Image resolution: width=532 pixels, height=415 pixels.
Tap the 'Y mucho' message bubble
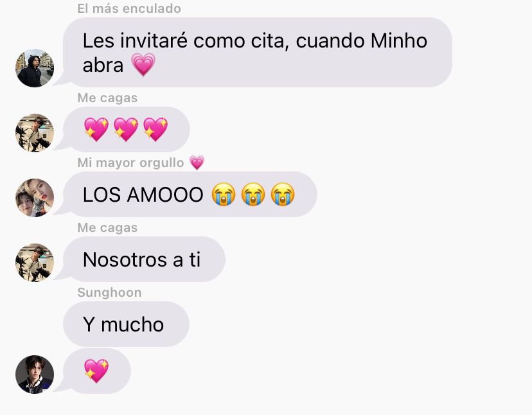click(126, 324)
